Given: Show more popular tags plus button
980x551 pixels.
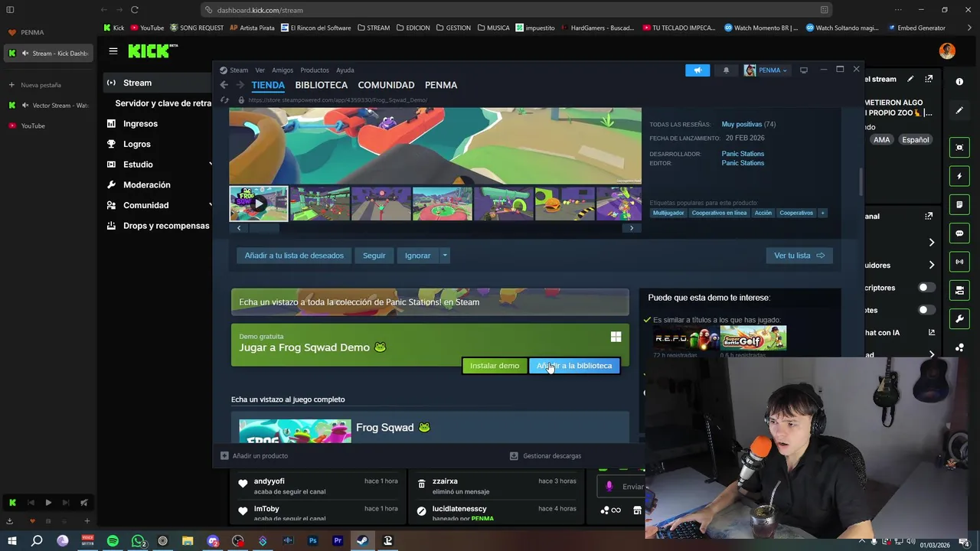Looking at the screenshot, I should pos(822,213).
